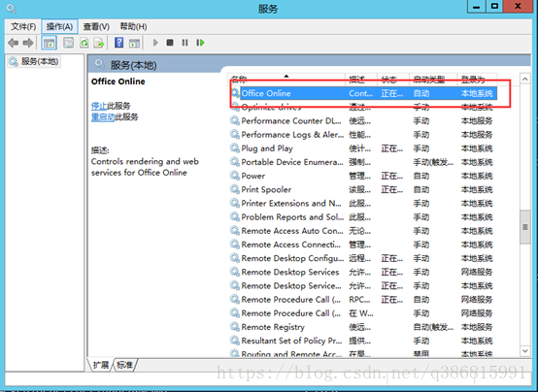This screenshot has width=538, height=392.
Task: Toggle the show/hide action pane icon
Action: coord(134,43)
